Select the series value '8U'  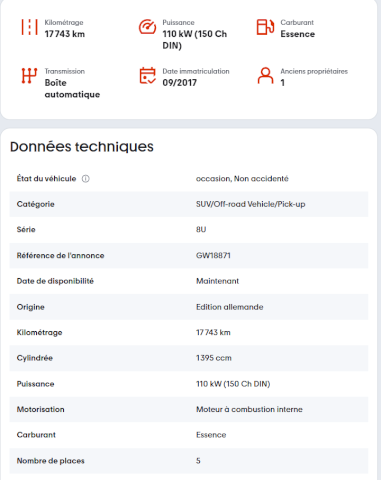click(201, 230)
